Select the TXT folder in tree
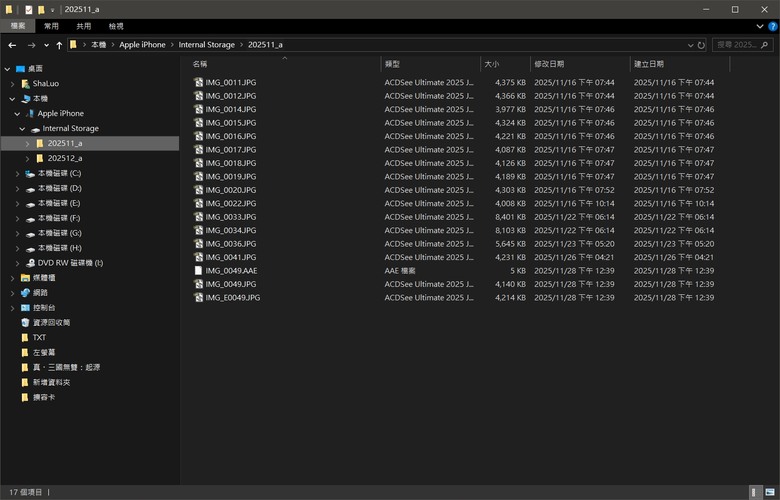780x500 pixels. pyautogui.click(x=39, y=337)
